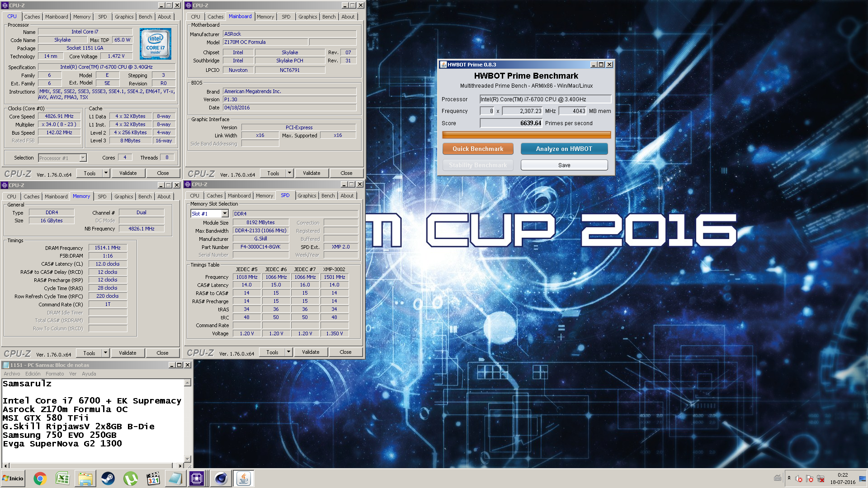868x488 pixels.
Task: Open the Slot #1 memory slot dropdown
Action: click(x=225, y=214)
